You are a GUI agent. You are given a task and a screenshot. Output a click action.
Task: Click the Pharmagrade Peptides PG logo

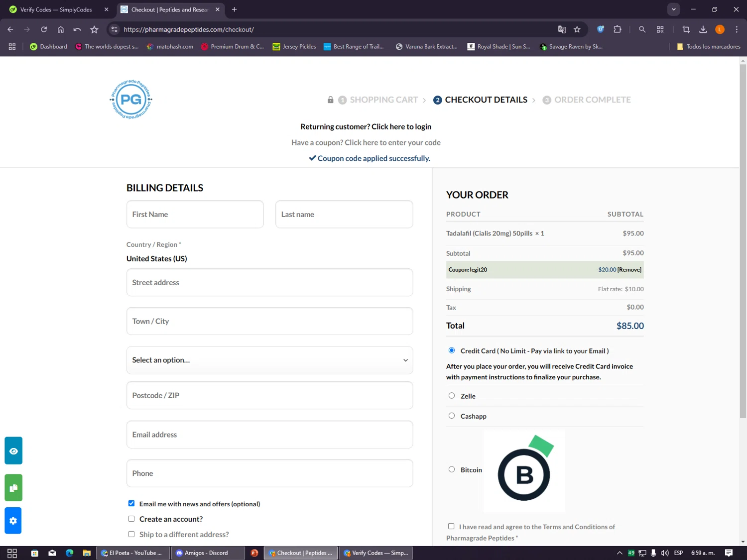pos(131,99)
